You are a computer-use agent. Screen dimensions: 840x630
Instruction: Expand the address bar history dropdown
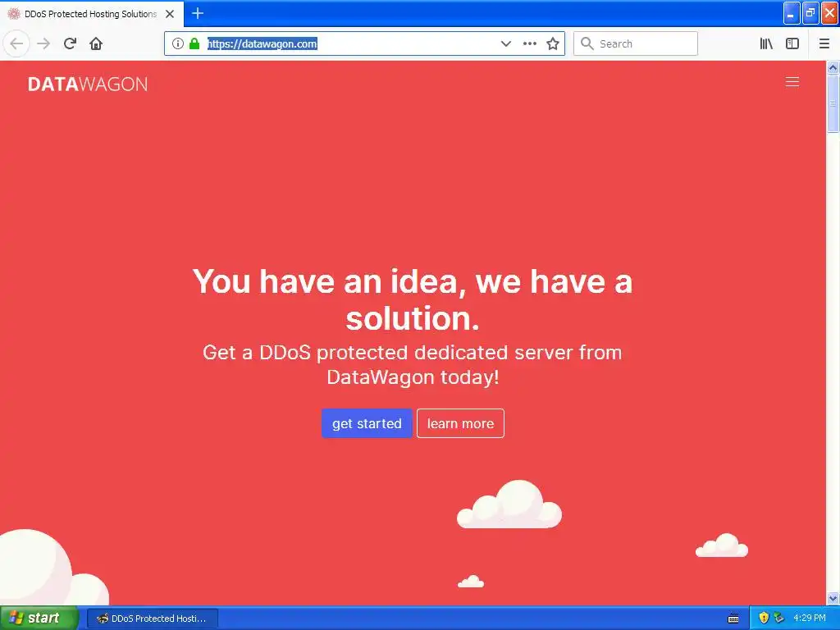click(505, 43)
